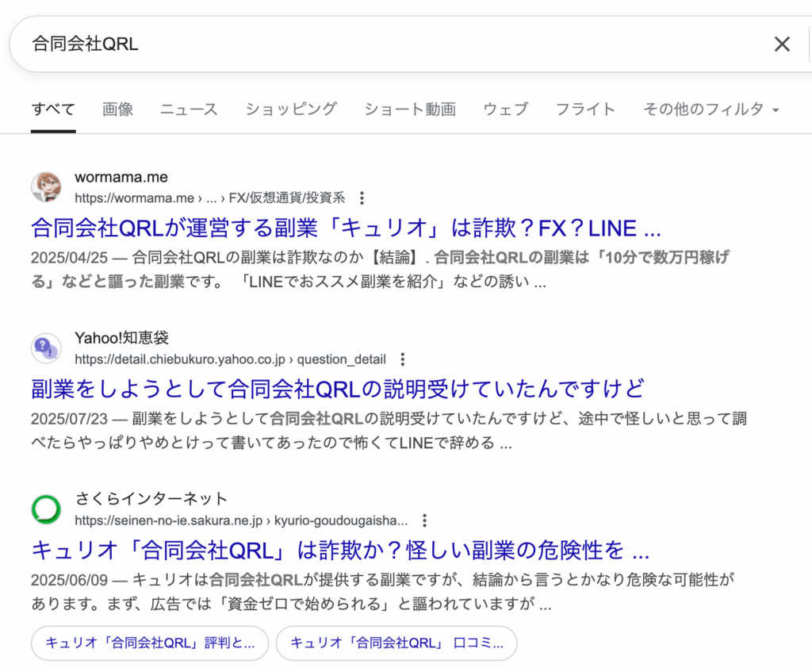
Task: Click the detail.chiebukuro.yahoo.co.jp breadcrumb URL
Action: tap(230, 359)
